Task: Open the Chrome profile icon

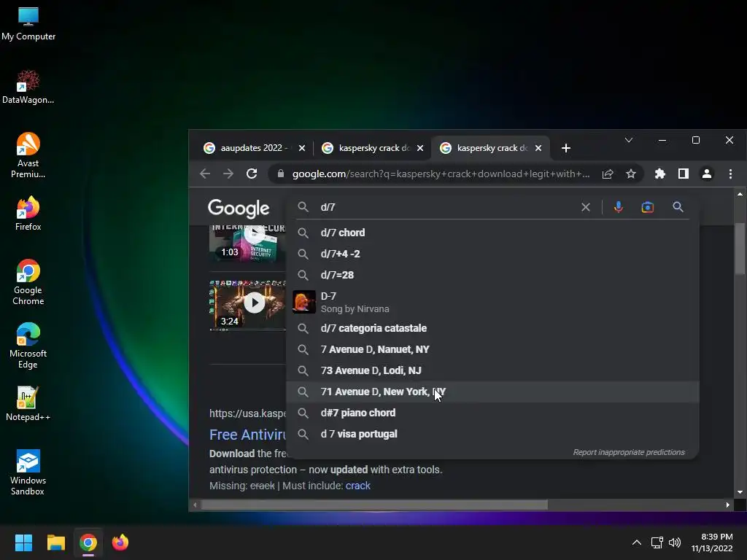Action: tap(707, 174)
